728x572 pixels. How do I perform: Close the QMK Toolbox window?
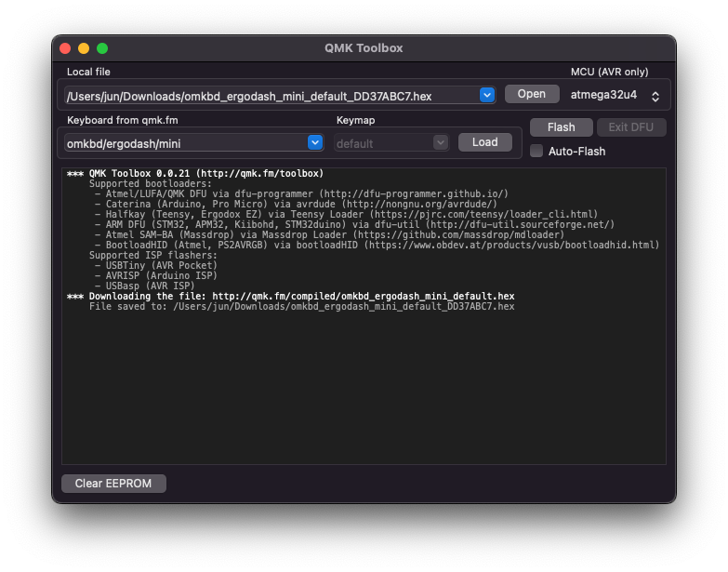[65, 48]
